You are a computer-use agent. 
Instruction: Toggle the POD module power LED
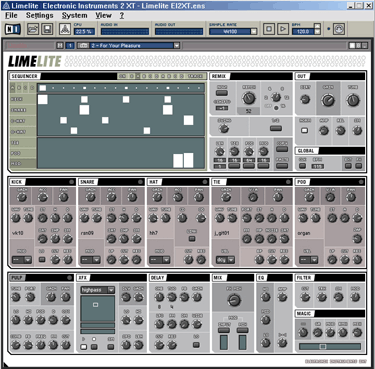361,182
